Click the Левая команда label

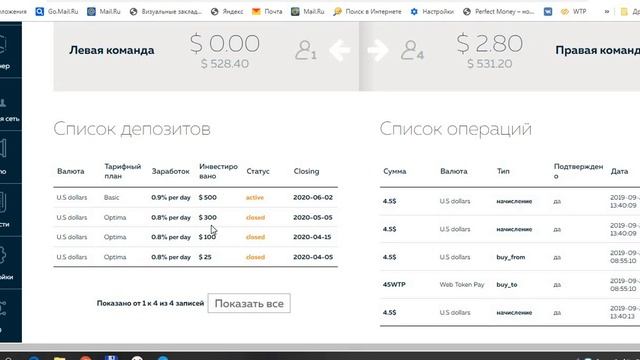click(x=111, y=50)
